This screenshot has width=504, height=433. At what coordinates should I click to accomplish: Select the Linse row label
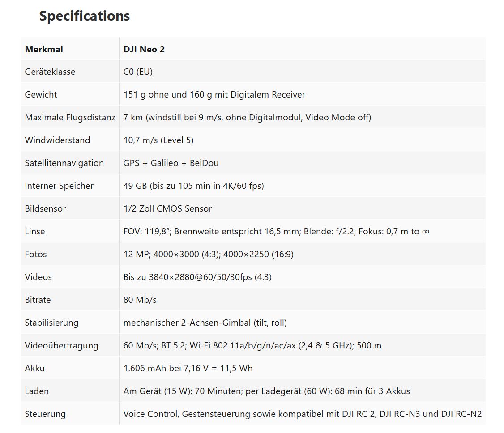(x=35, y=232)
